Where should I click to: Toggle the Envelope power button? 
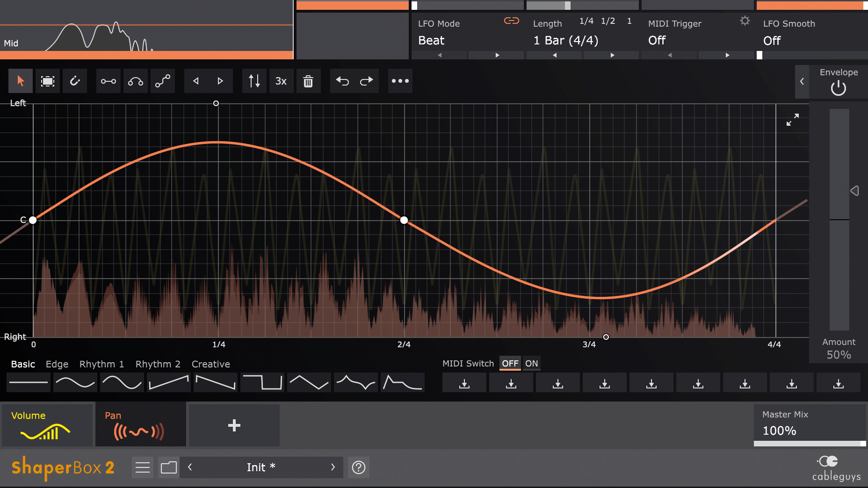pos(839,88)
